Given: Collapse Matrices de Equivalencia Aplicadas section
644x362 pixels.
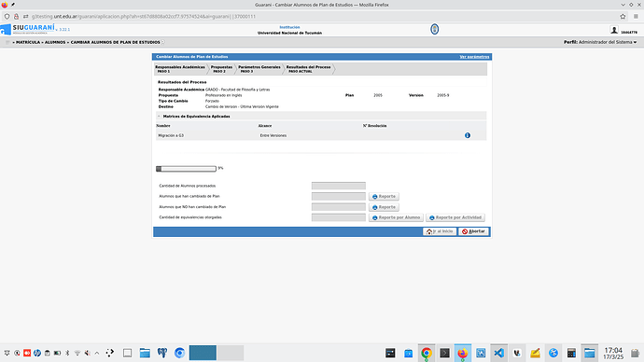Looking at the screenshot, I should point(159,117).
